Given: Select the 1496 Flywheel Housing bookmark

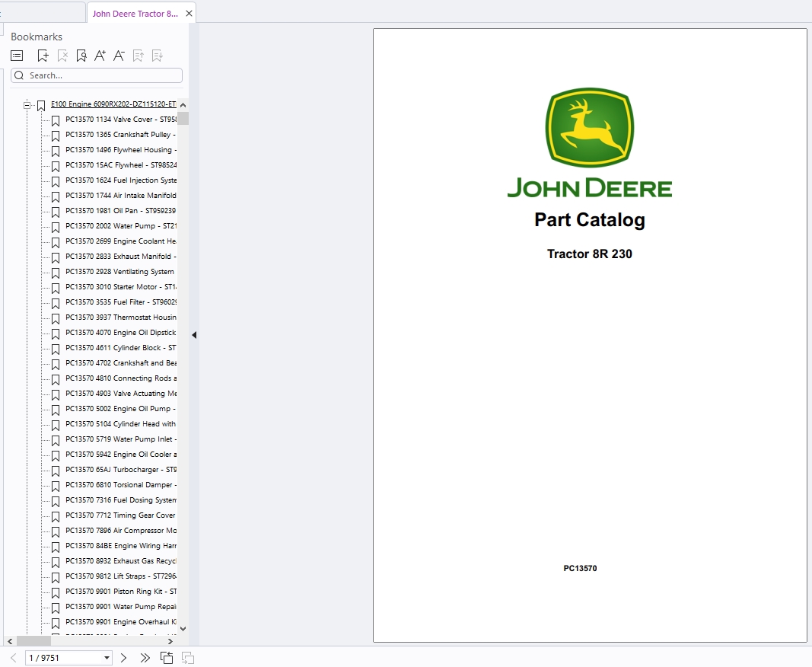Looking at the screenshot, I should [121, 150].
